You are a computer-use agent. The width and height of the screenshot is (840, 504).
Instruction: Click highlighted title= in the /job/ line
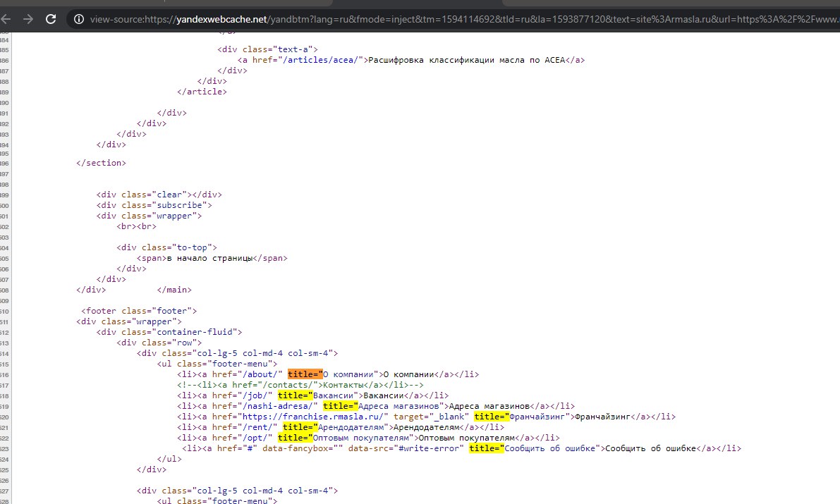296,395
